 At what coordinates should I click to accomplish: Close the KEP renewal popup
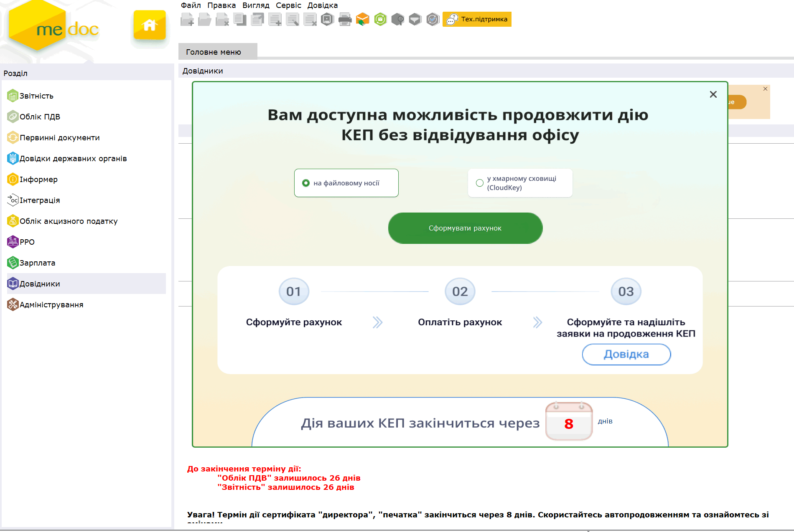[x=713, y=94]
